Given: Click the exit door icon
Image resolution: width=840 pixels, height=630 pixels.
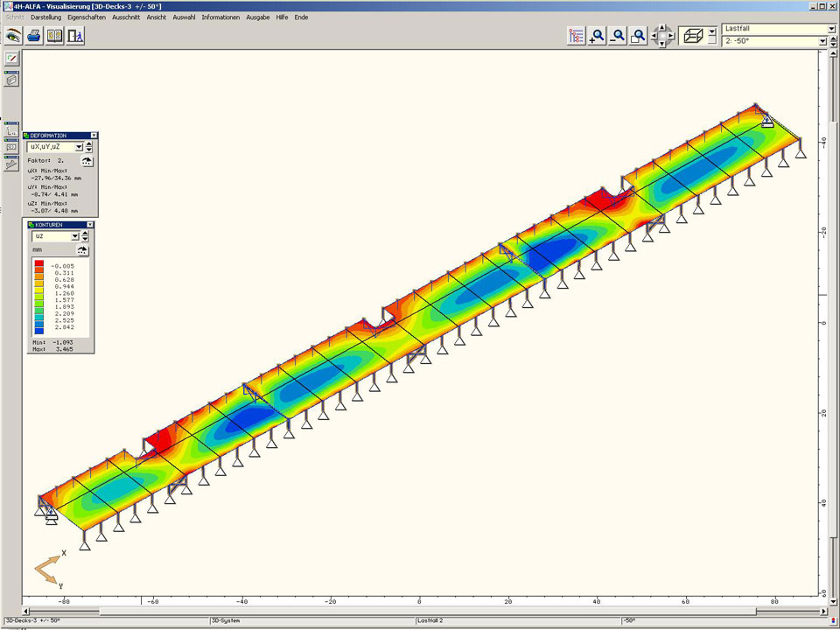Looking at the screenshot, I should point(75,36).
